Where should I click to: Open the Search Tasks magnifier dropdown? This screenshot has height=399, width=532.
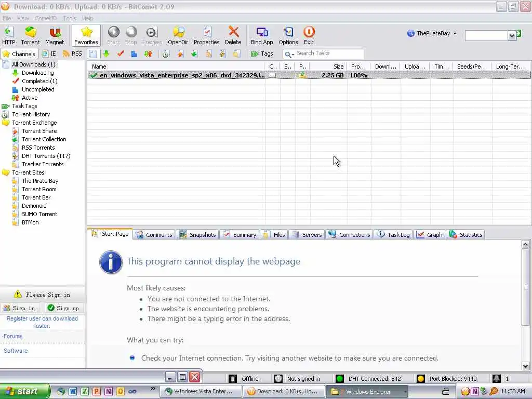289,54
